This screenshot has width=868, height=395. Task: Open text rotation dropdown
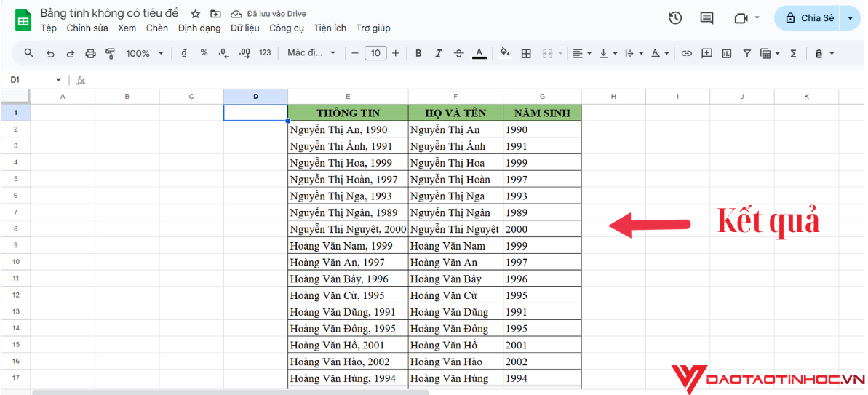[x=660, y=53]
